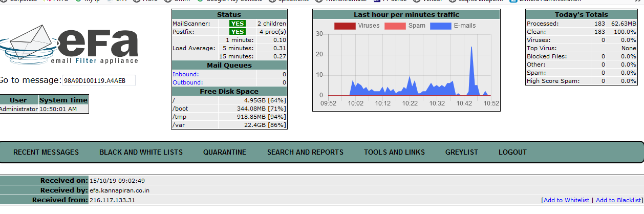Select the Processed size 62.63MB
Image resolution: width=644 pixels, height=214 pixels.
(624, 24)
